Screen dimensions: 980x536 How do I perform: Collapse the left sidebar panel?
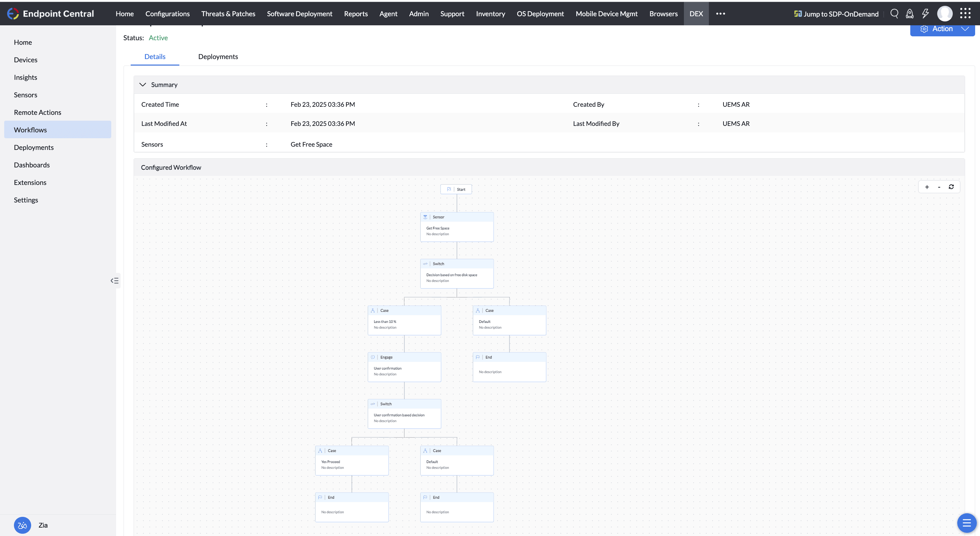pos(114,281)
